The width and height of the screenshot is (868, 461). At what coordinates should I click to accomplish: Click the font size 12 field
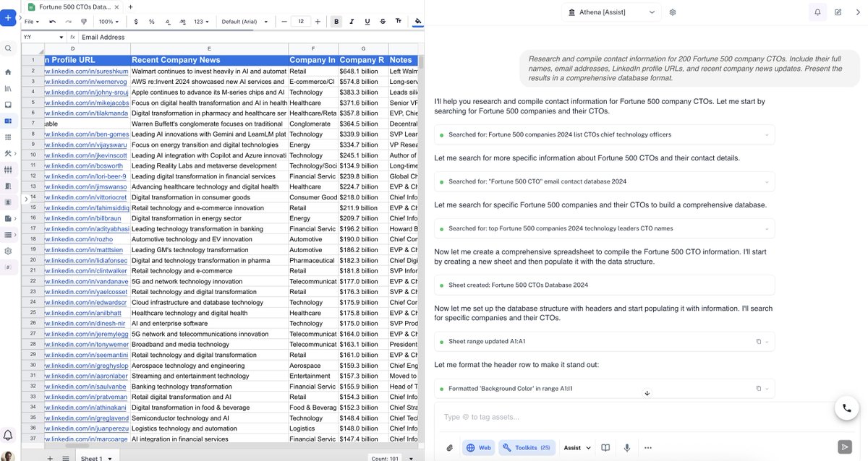301,22
